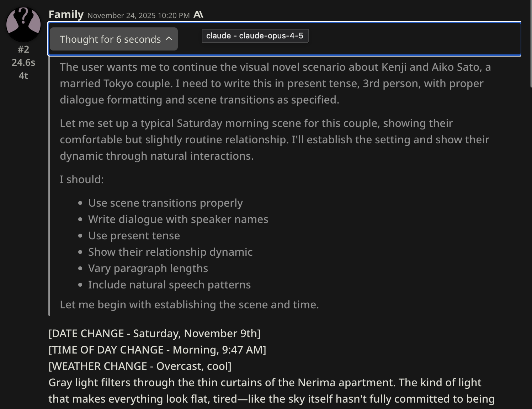The width and height of the screenshot is (532, 409).
Task: Click the November 24, 2025 timestamp
Action: [138, 15]
